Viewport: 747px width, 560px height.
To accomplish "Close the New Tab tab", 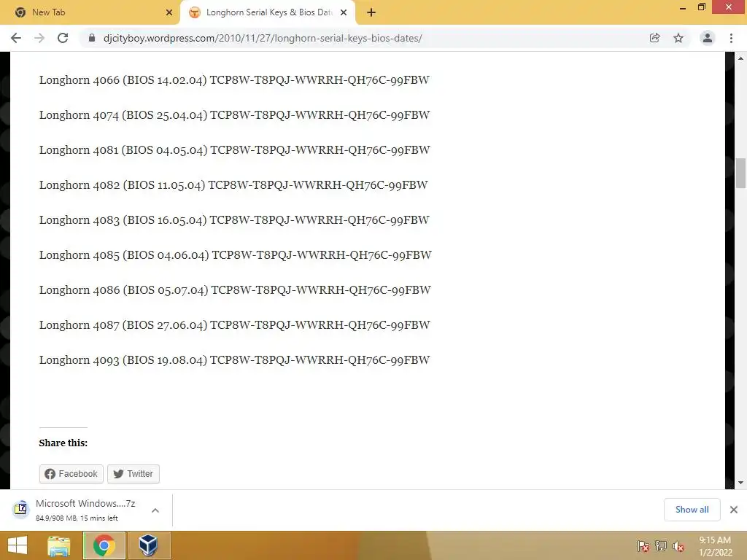I will pyautogui.click(x=169, y=13).
